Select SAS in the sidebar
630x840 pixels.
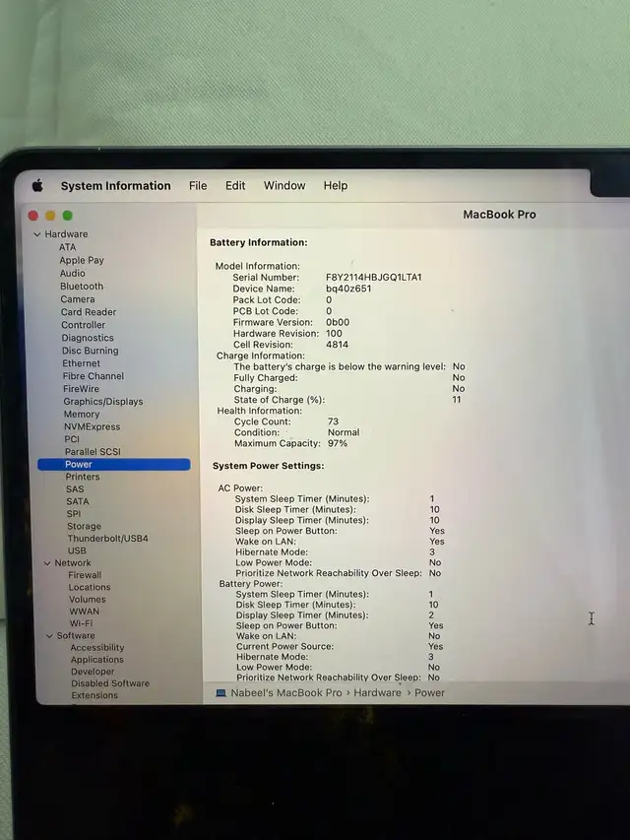click(x=75, y=489)
